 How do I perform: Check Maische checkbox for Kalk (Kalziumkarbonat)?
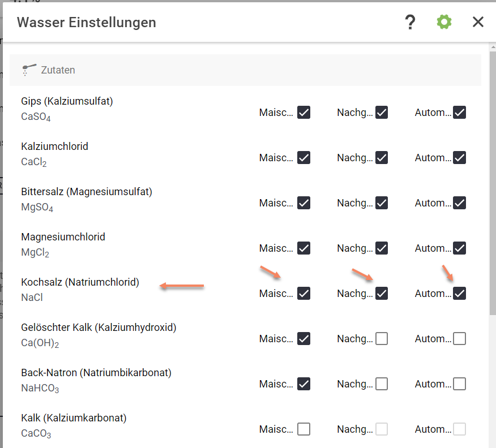[x=304, y=429]
